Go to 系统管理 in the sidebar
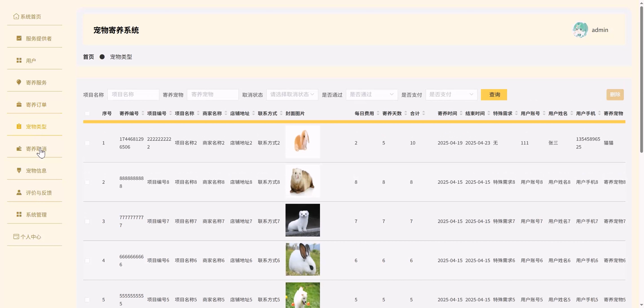 click(x=36, y=215)
